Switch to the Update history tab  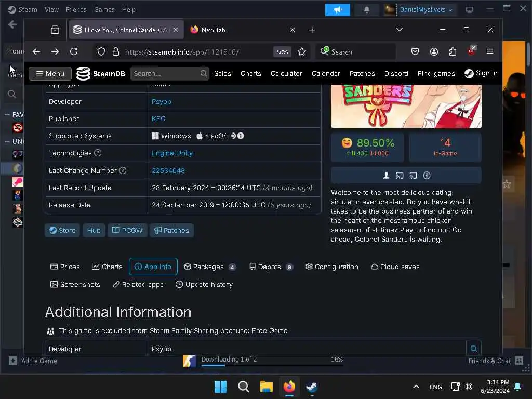(204, 284)
